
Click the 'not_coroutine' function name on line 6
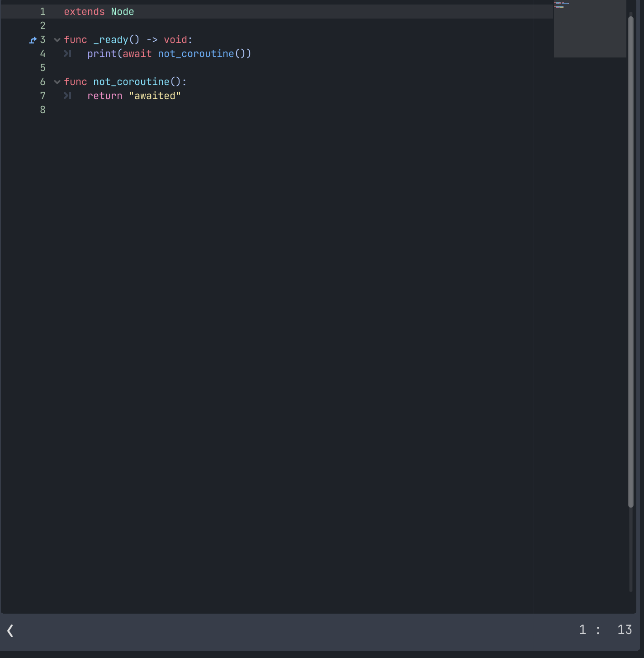tap(131, 81)
